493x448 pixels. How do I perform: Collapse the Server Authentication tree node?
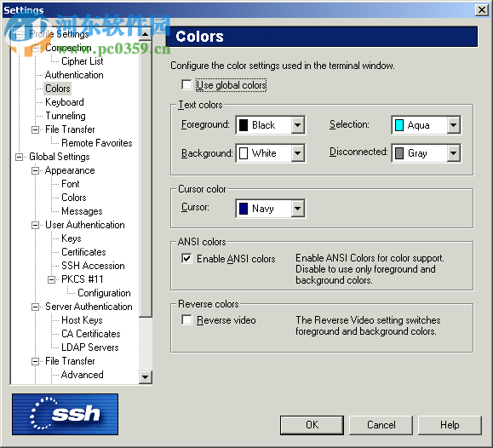[36, 307]
